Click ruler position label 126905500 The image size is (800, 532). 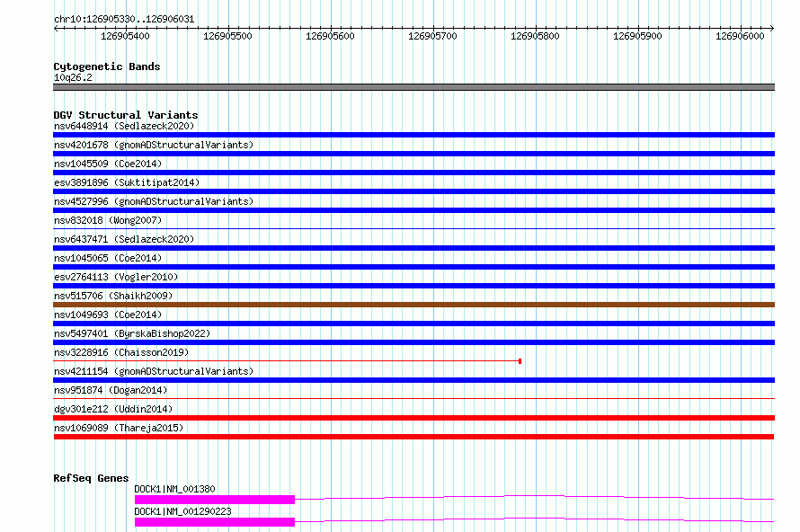point(227,36)
